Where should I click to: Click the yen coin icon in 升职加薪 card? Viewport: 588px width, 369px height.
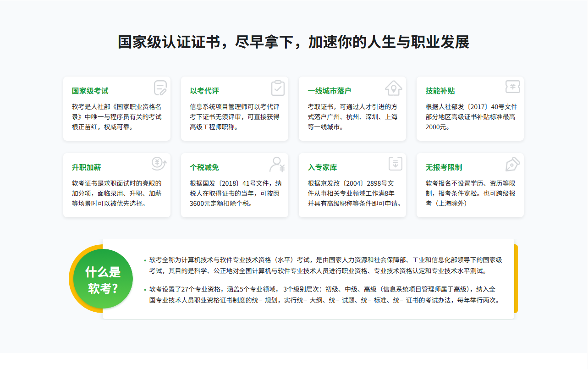(x=159, y=164)
